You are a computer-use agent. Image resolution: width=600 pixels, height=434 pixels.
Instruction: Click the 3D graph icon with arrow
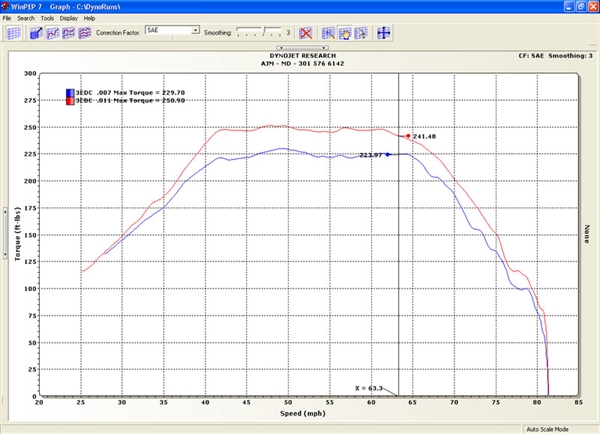[x=36, y=33]
